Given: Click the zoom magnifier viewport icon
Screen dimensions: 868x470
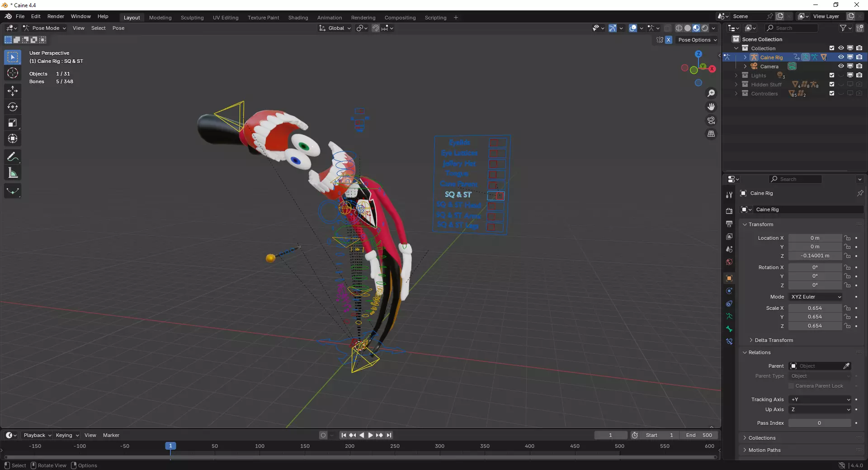Looking at the screenshot, I should point(711,93).
